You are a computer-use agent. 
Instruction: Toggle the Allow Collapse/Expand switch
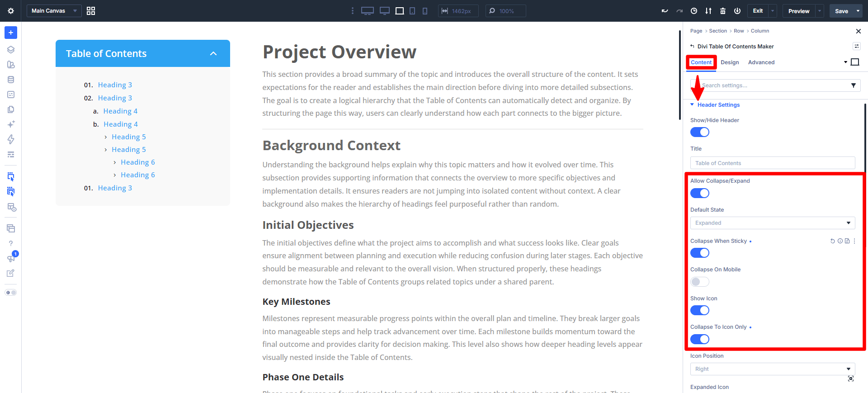click(700, 193)
